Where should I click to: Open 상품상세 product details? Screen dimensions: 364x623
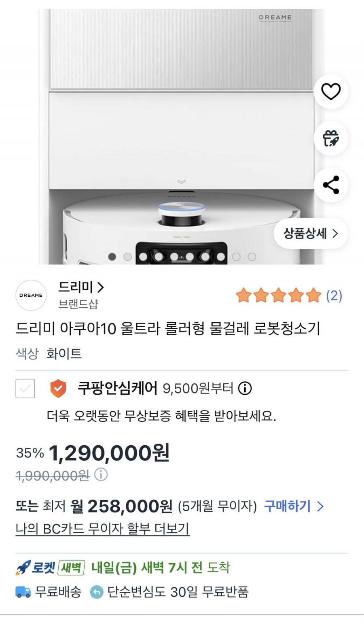[x=311, y=233]
